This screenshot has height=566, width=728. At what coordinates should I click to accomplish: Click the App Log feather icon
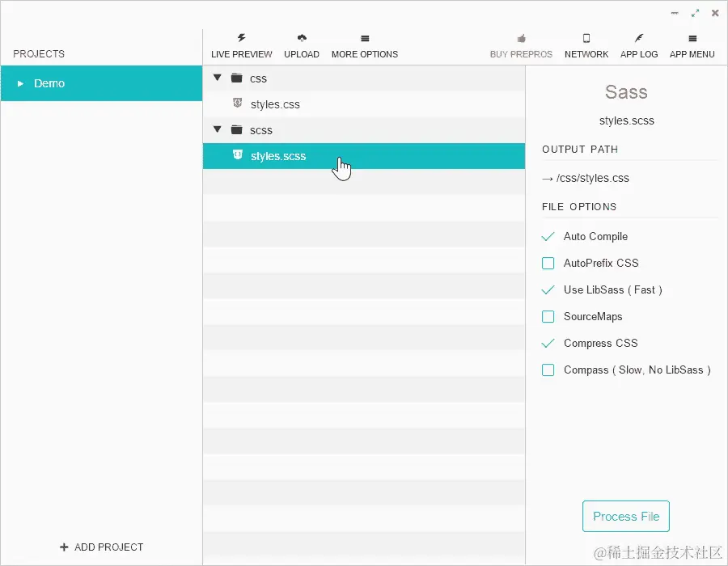click(639, 38)
